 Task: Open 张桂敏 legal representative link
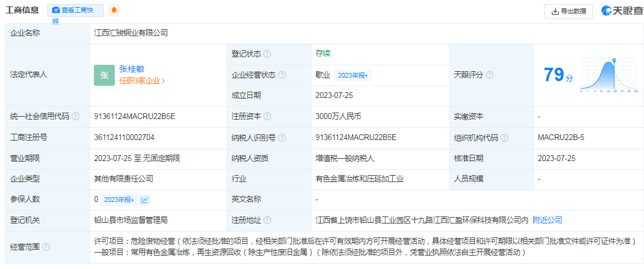(132, 69)
